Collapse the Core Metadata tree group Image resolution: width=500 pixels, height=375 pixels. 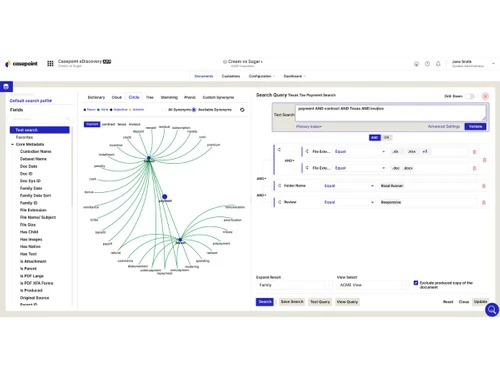point(12,144)
